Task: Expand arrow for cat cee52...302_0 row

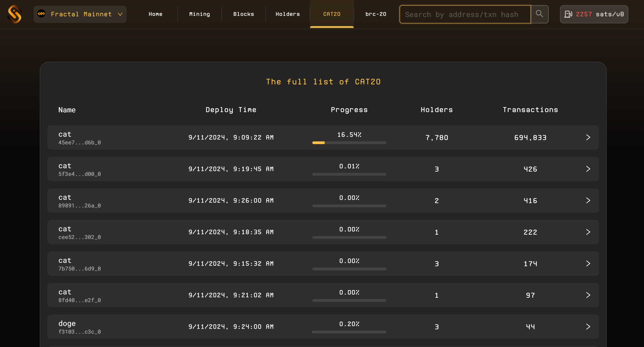Action: point(588,232)
